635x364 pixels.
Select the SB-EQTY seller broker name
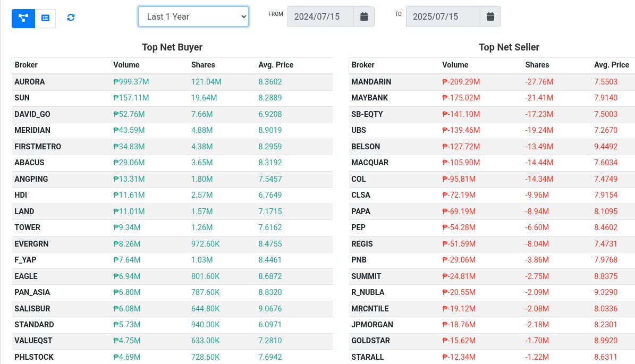[x=367, y=114]
